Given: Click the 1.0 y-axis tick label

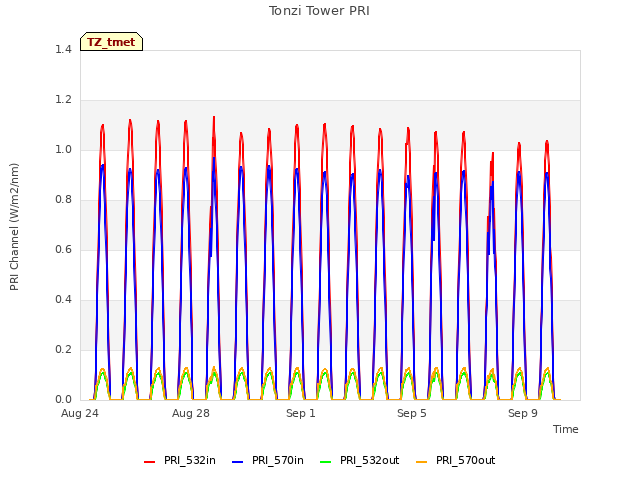Looking at the screenshot, I should (63, 150).
